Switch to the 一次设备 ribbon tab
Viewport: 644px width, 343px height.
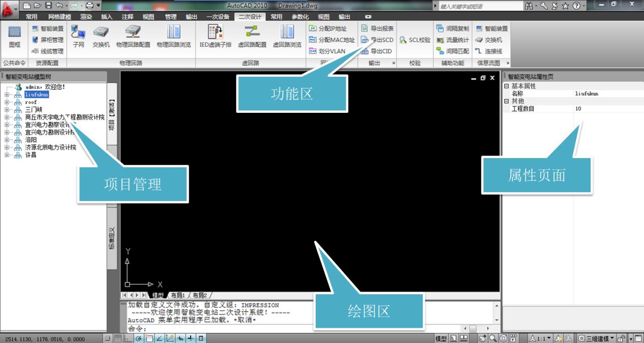pos(218,17)
